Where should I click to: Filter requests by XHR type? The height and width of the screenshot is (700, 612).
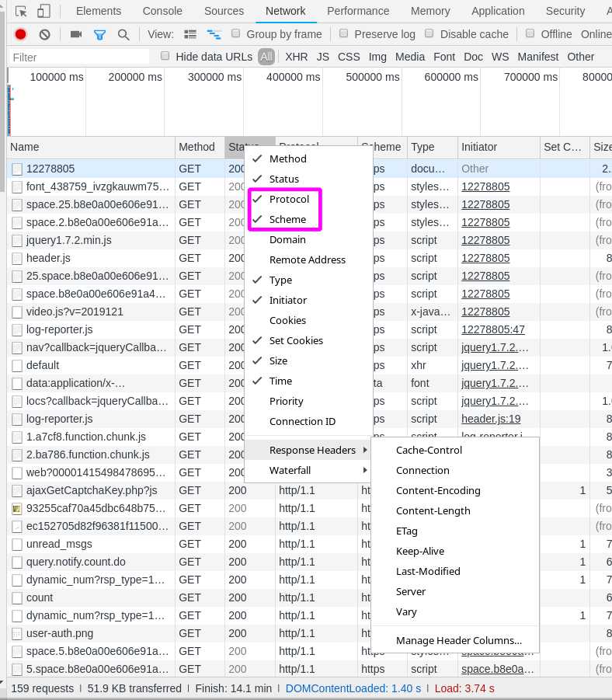click(297, 57)
